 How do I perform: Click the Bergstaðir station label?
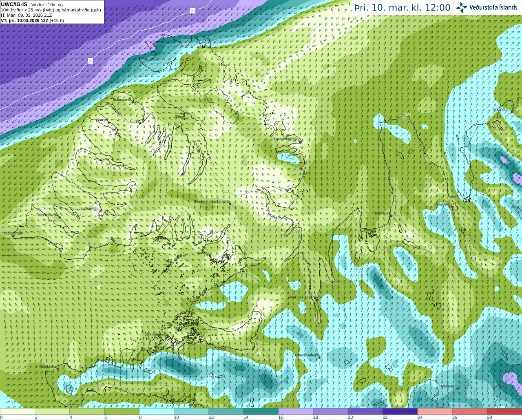pyautogui.click(x=442, y=204)
